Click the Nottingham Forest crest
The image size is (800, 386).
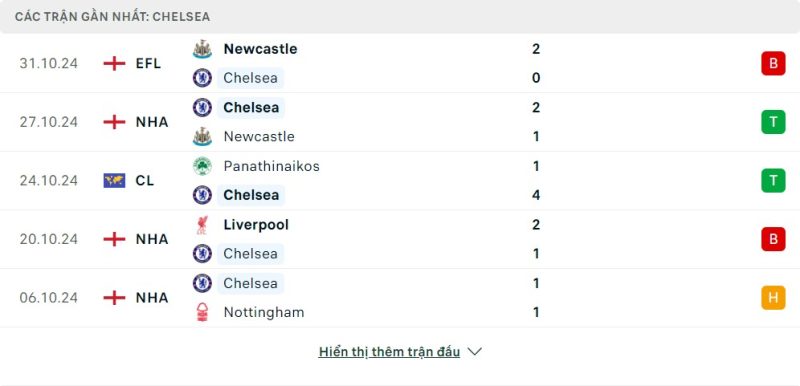click(202, 312)
